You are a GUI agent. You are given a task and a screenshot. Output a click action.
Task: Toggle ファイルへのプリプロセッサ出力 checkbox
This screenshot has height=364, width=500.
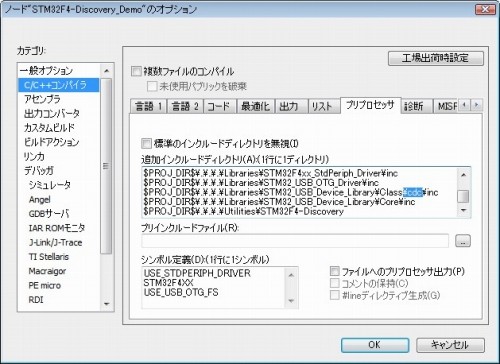334,271
